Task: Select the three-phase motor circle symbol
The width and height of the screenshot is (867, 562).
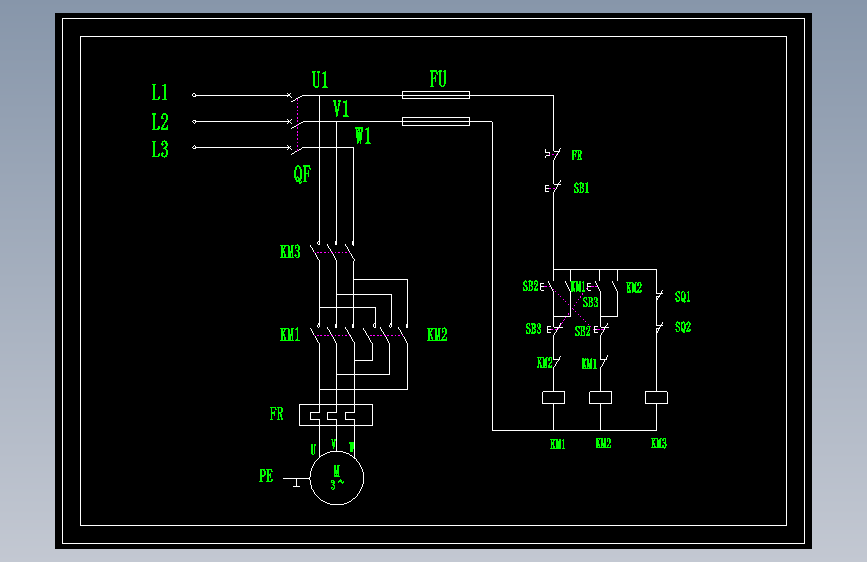Action: click(337, 478)
